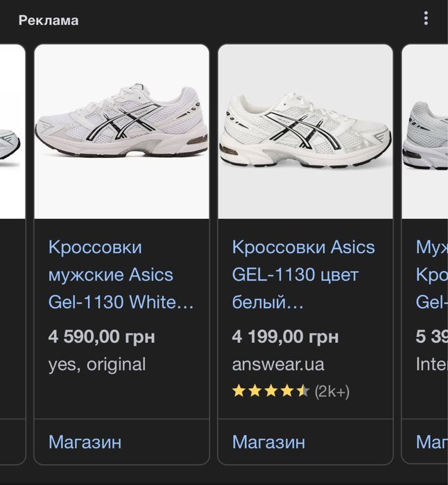Select the partially visible seller on right card

click(x=431, y=364)
